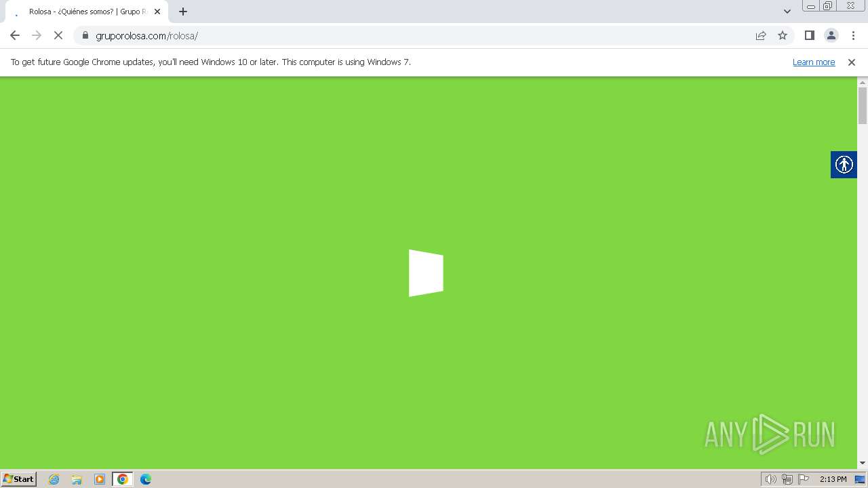This screenshot has width=868, height=488.
Task: Click the browser back arrow
Action: click(x=15, y=36)
